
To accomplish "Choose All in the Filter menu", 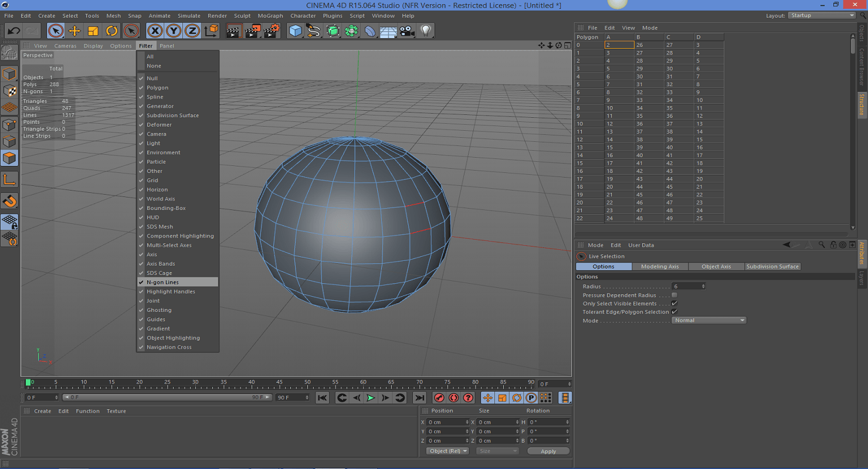I will click(x=178, y=56).
